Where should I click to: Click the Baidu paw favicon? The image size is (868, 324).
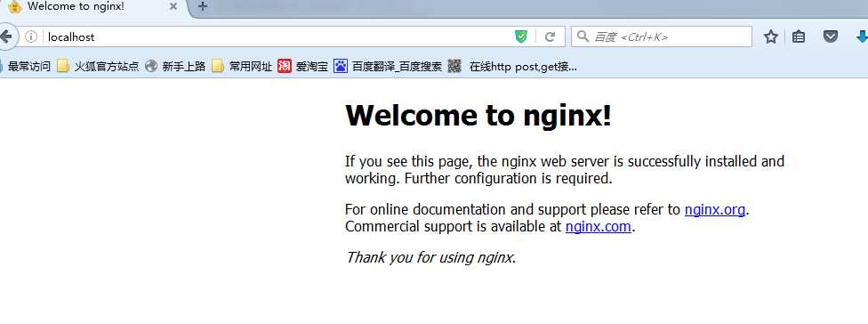click(x=341, y=67)
